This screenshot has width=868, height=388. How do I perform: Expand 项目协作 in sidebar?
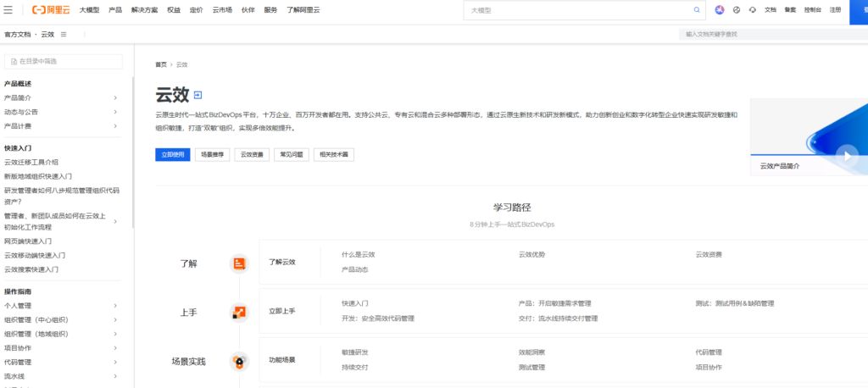pos(115,348)
